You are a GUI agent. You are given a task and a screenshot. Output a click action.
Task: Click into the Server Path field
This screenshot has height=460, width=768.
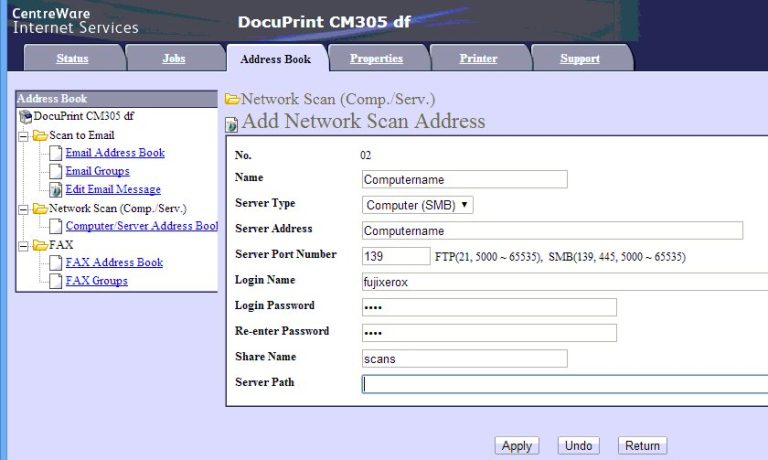560,383
